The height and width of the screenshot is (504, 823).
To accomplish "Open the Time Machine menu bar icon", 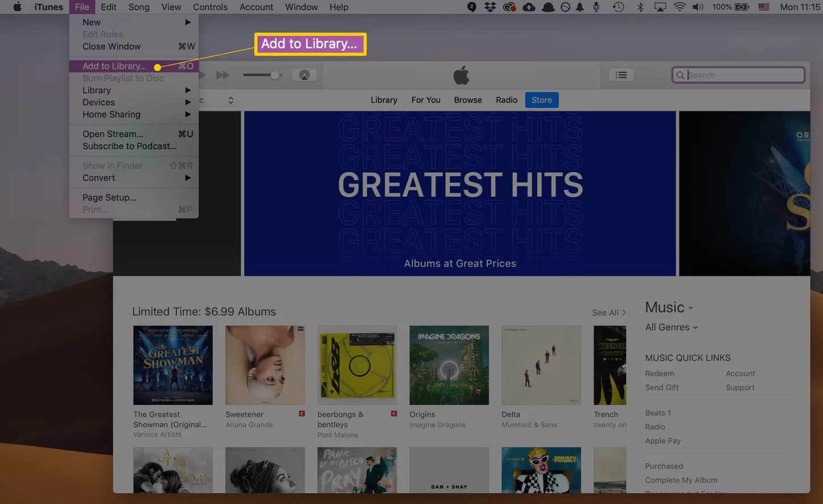I will pyautogui.click(x=618, y=7).
